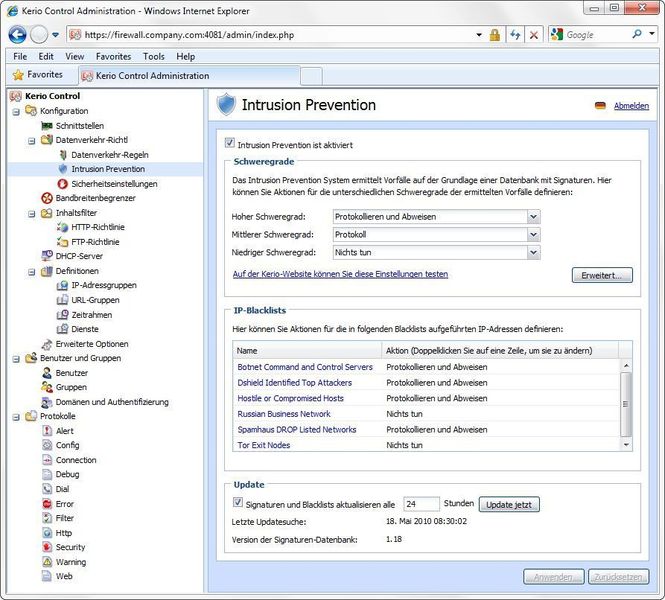Open the Niedriger Schweregrad dropdown
This screenshot has width=665, height=600.
coord(534,252)
